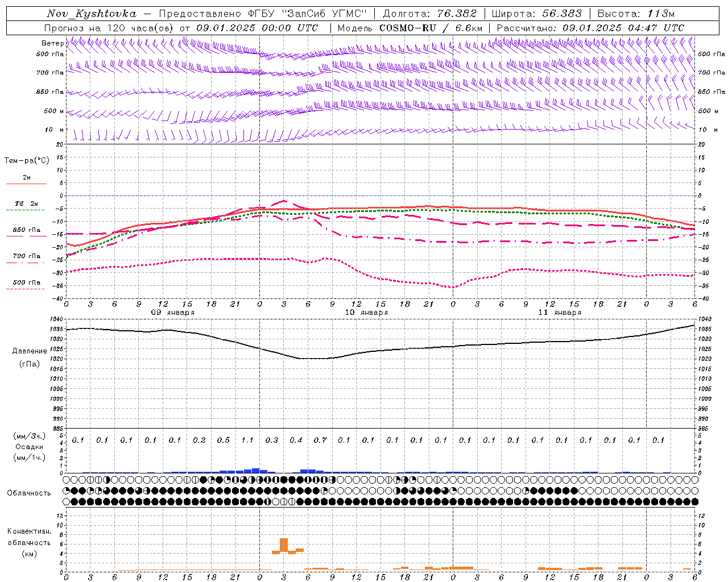Click the (мм/1ч.) precipitation unit label
Viewport: 728px width, 582px height.
point(30,458)
